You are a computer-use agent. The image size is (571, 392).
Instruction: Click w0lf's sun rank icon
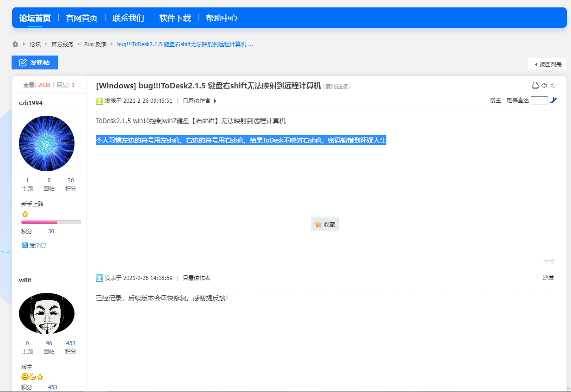tap(25, 377)
